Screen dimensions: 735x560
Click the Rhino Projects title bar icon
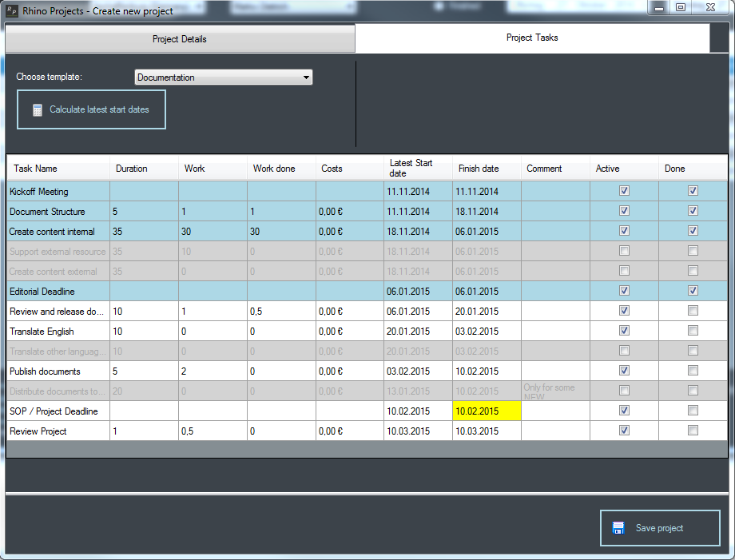(12, 10)
